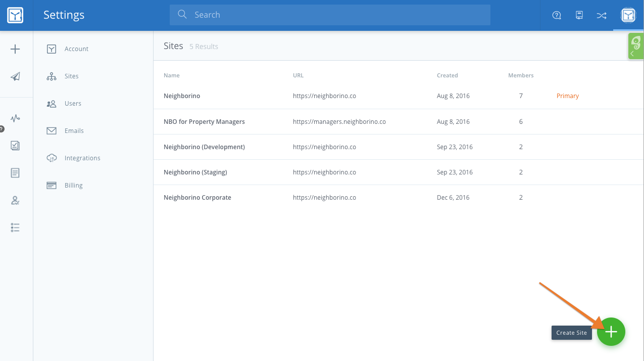
Task: Open the bulleted list icon in left rail
Action: coord(15,228)
